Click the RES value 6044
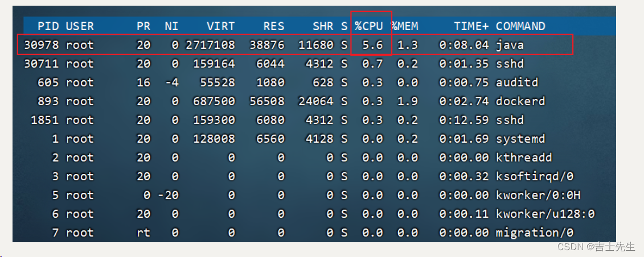The width and height of the screenshot is (644, 257). [270, 64]
